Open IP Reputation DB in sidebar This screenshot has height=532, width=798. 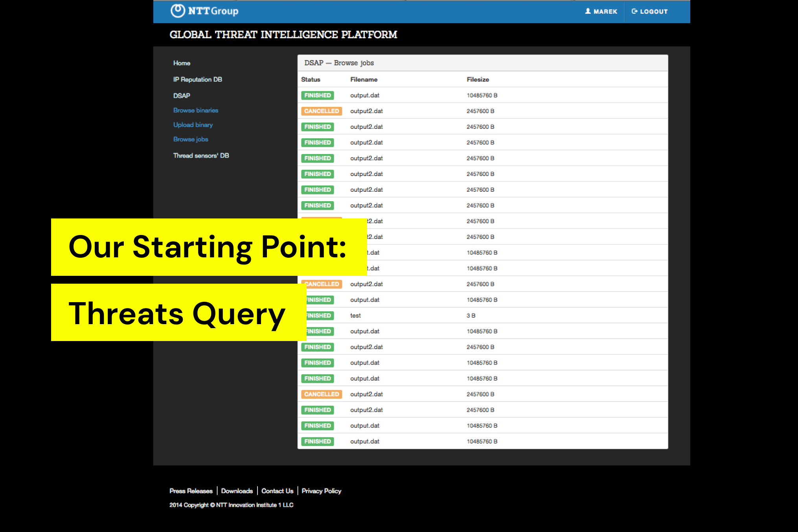point(197,79)
